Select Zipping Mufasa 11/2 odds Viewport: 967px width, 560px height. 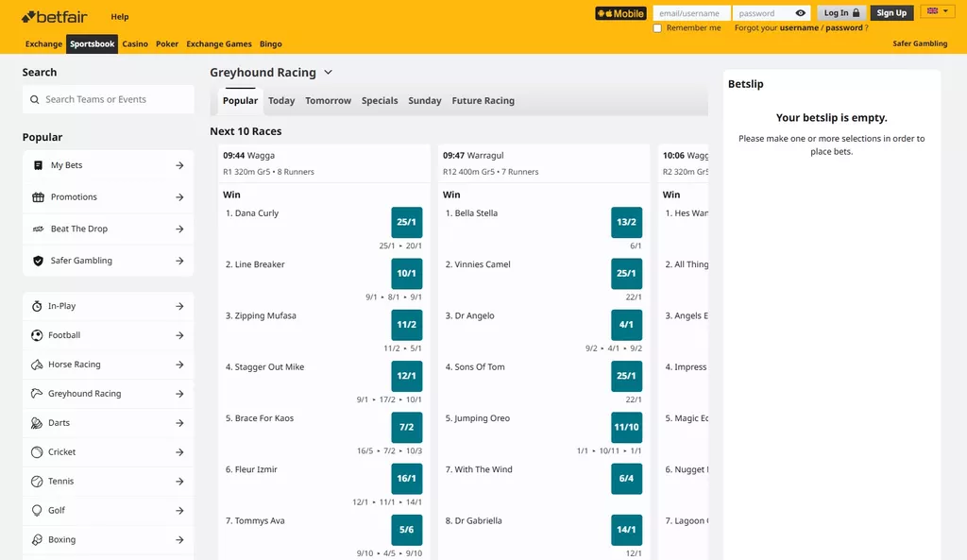point(407,325)
